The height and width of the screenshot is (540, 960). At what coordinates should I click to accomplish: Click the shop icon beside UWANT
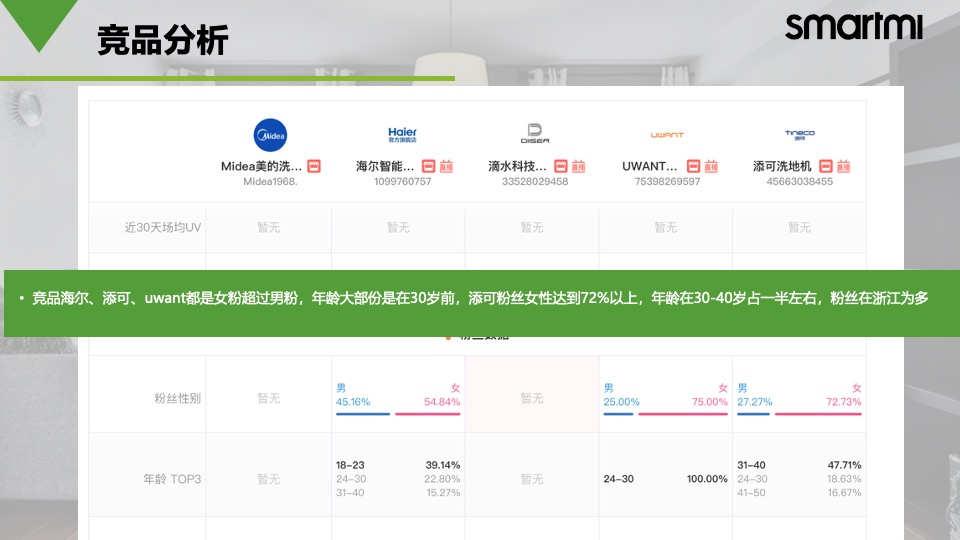[x=693, y=166]
